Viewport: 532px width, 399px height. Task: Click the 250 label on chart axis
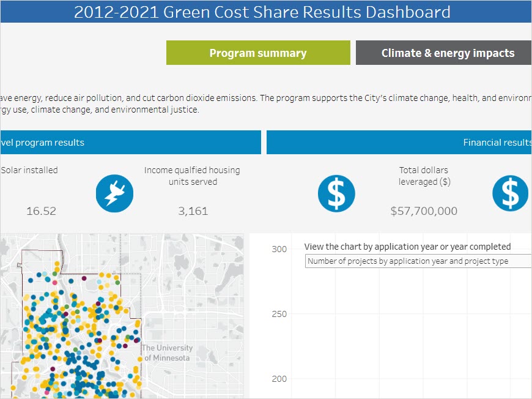(x=279, y=314)
